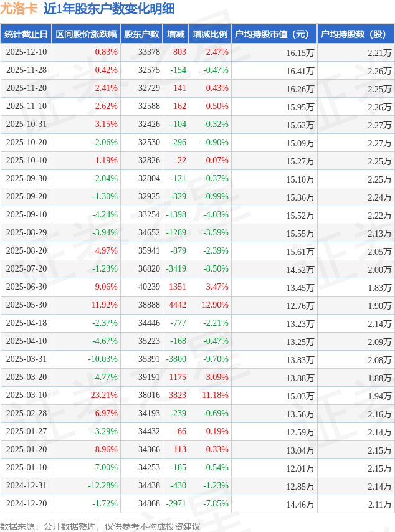Click the 户均持股市值（元） column header

point(274,34)
